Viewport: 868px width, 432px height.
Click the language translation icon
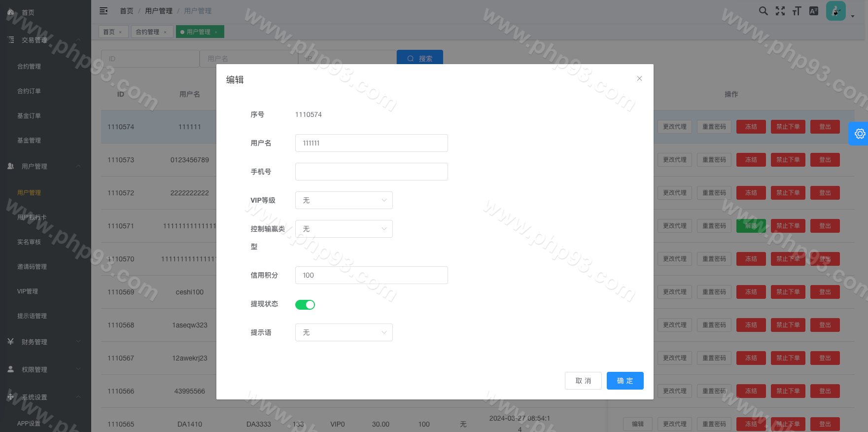tap(813, 11)
